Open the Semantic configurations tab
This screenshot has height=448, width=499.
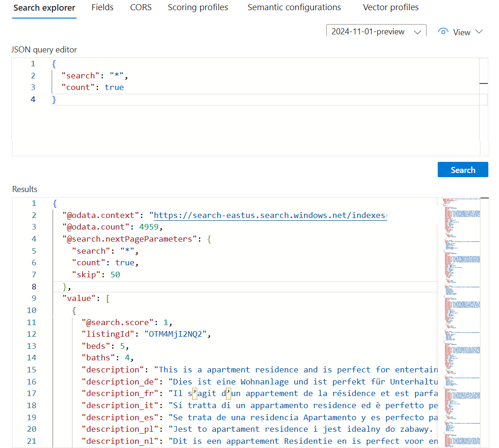(294, 7)
